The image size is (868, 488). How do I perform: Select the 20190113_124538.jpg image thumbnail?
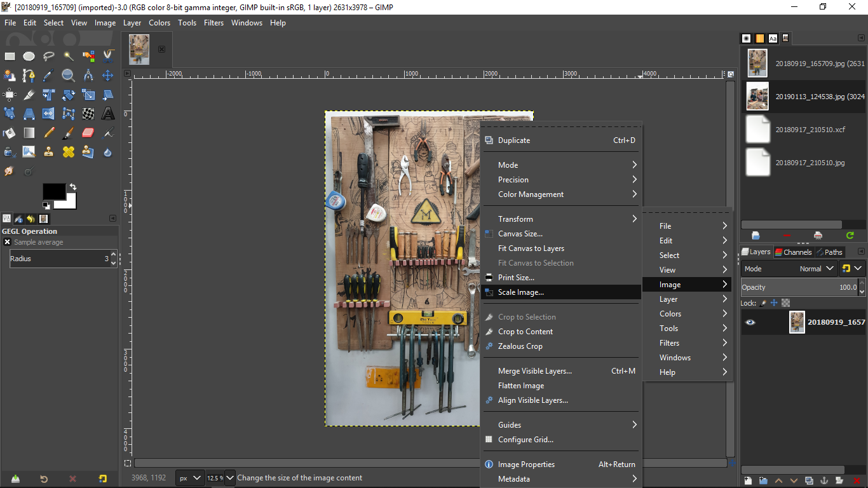click(757, 96)
